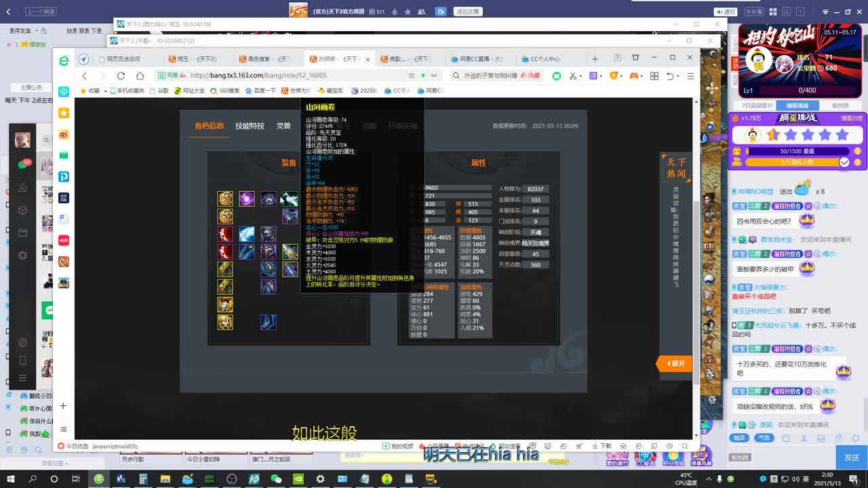Open Windows taskbar search

(33, 479)
